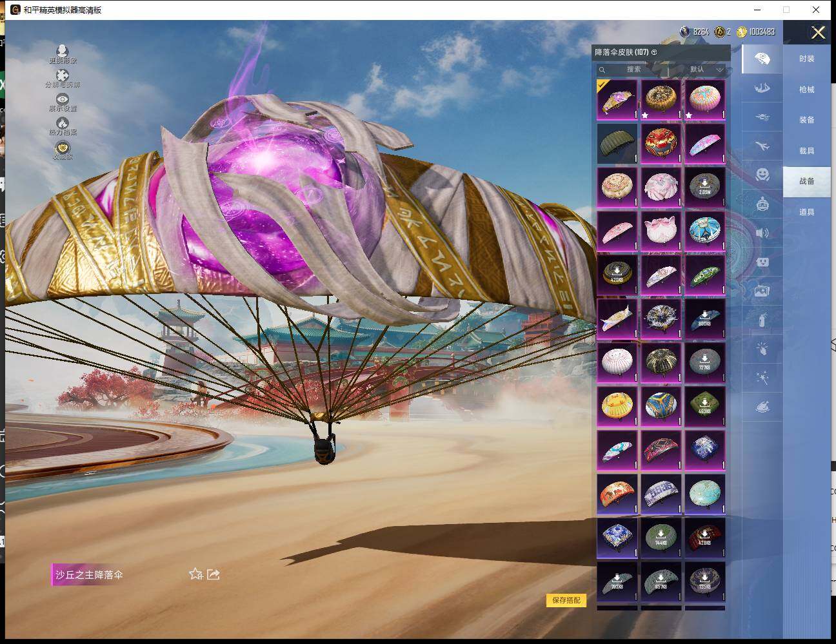Select the airplane category icon
This screenshot has width=836, height=644.
[x=762, y=146]
